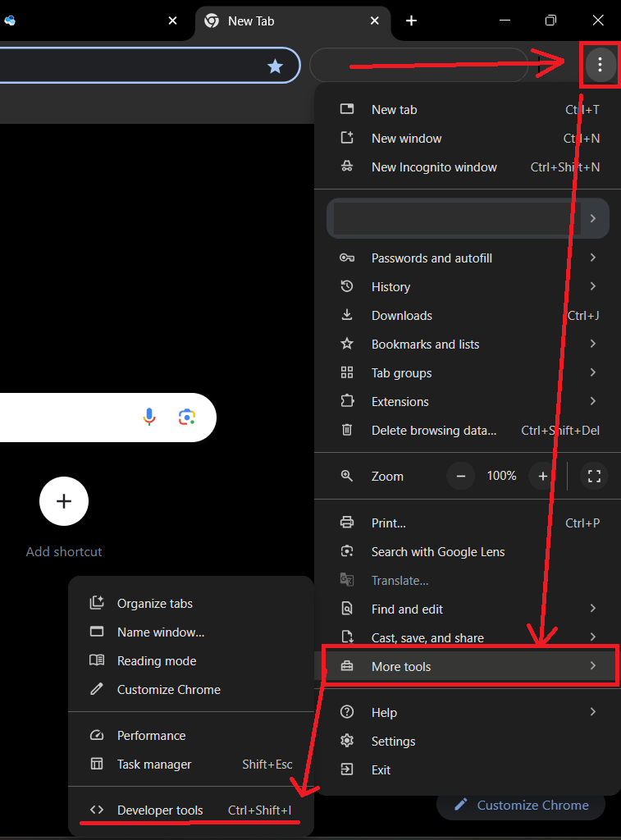Decrease zoom with minus button

(x=461, y=476)
